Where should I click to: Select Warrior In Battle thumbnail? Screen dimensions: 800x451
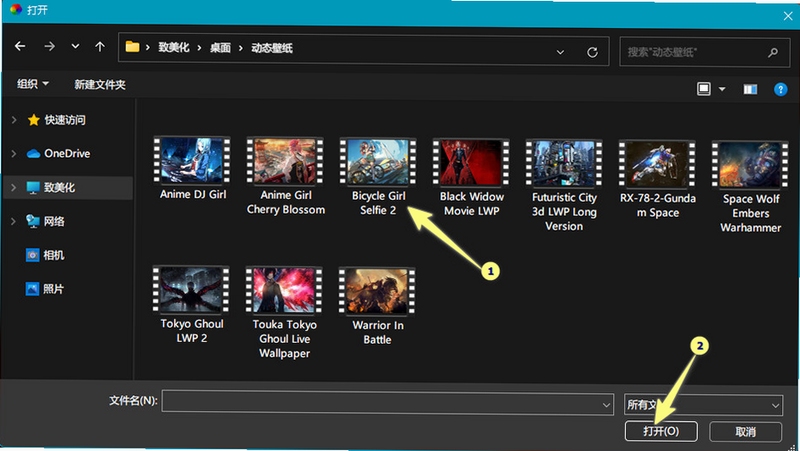click(377, 291)
